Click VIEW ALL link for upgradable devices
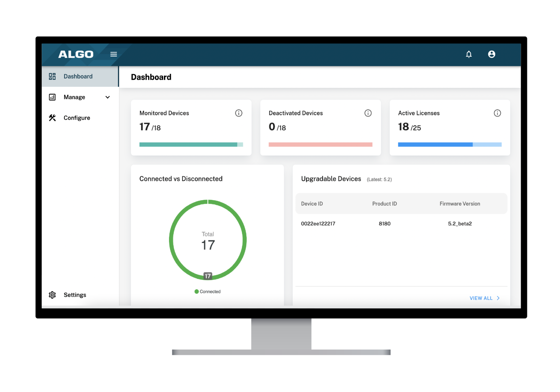 coord(481,298)
